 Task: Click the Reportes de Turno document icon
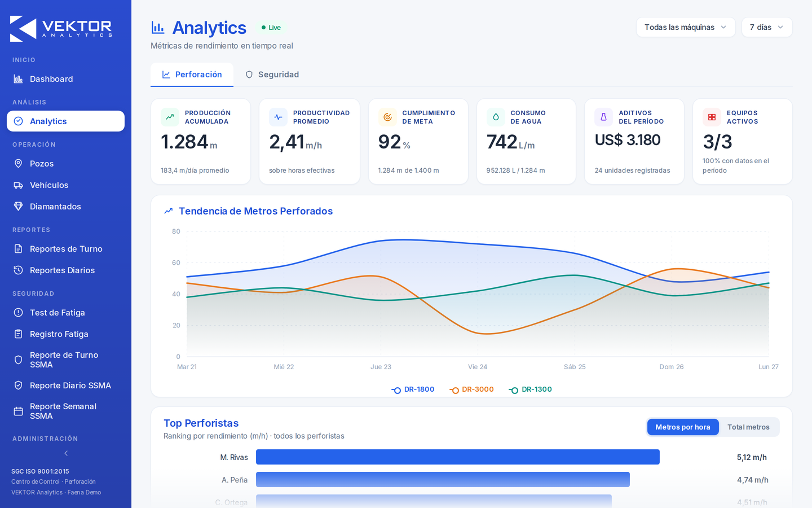coord(18,249)
